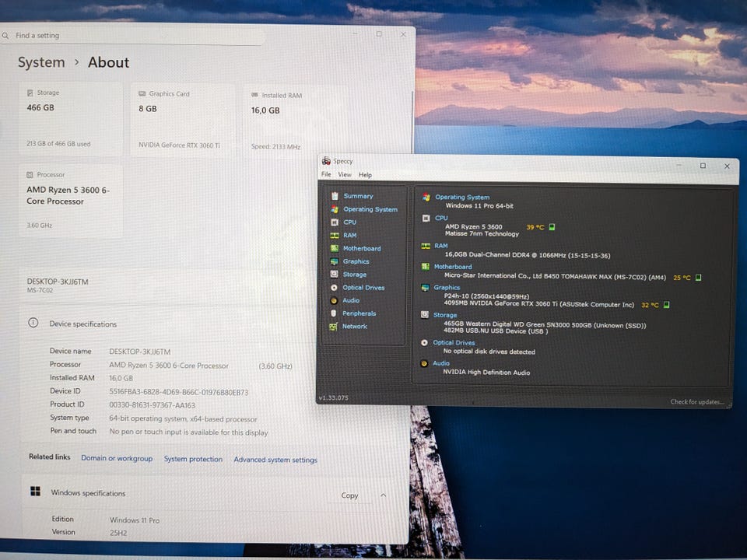Click CPU icon in Speccy summary pane
Image resolution: width=747 pixels, height=560 pixels.
426,218
